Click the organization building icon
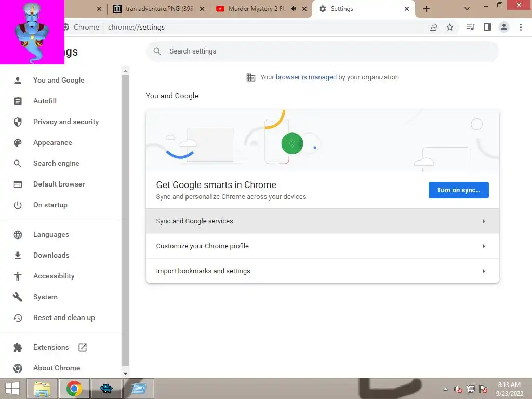Image resolution: width=532 pixels, height=399 pixels. tap(251, 77)
